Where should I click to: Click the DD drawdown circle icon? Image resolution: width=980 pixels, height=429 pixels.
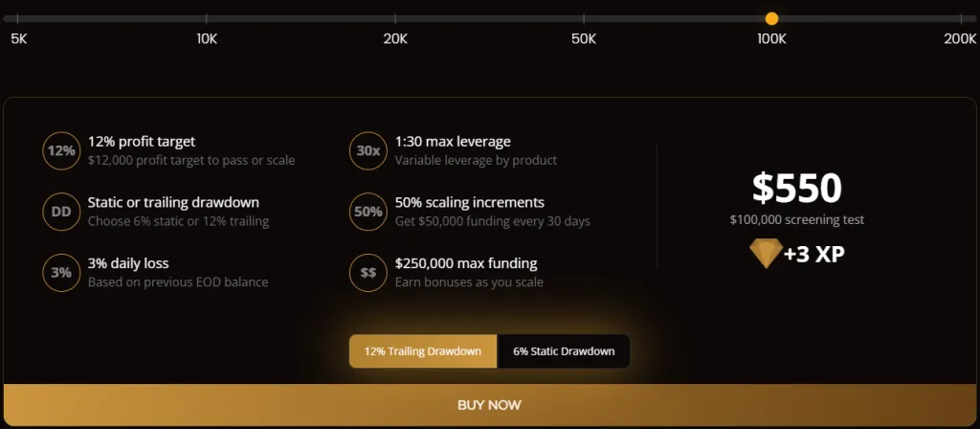coord(61,212)
